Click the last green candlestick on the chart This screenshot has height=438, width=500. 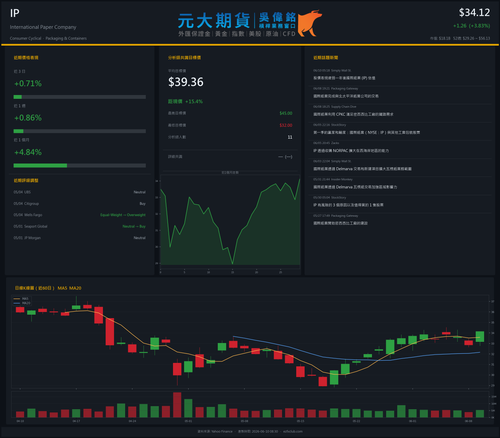[x=480, y=337]
